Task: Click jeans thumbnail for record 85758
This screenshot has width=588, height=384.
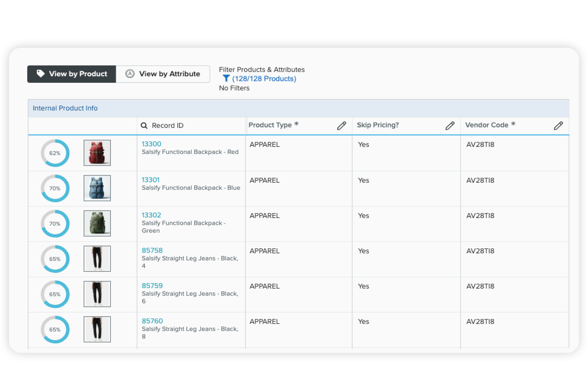Action: pyautogui.click(x=97, y=259)
